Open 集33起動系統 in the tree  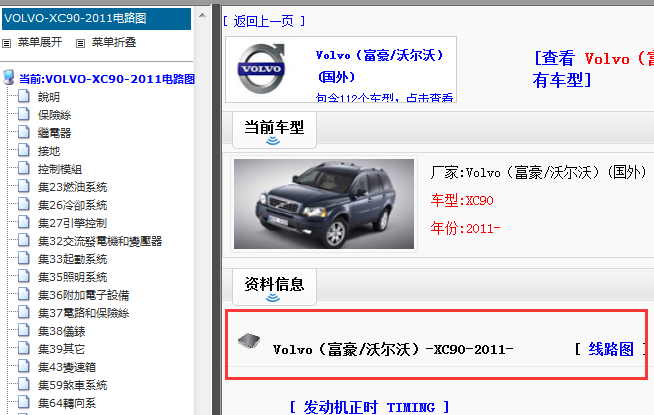pyautogui.click(x=73, y=259)
